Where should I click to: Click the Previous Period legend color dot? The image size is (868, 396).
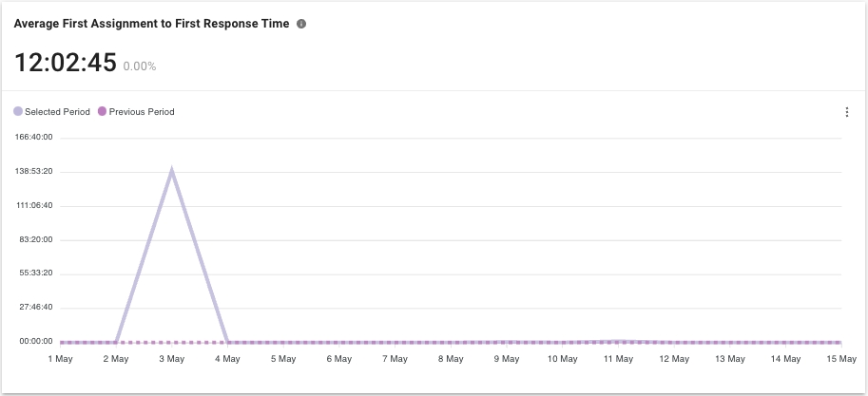click(103, 112)
